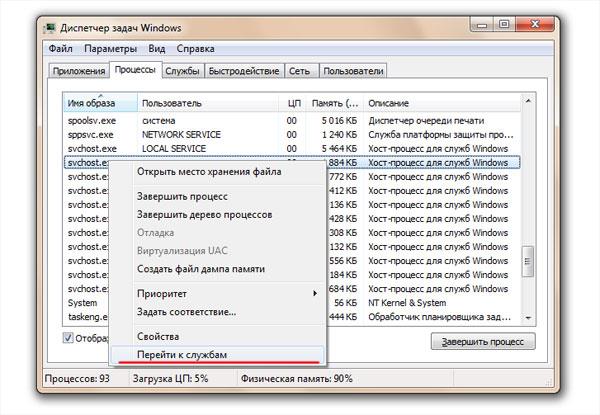Click the Диспетчер очереди печати description
Screen dimensions: 600x415
tap(426, 120)
